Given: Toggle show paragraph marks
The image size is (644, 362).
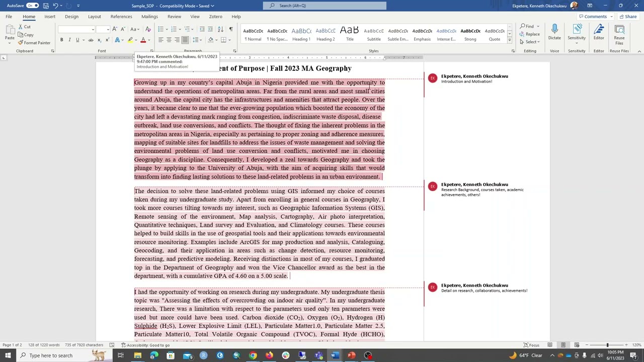Looking at the screenshot, I should pyautogui.click(x=231, y=29).
